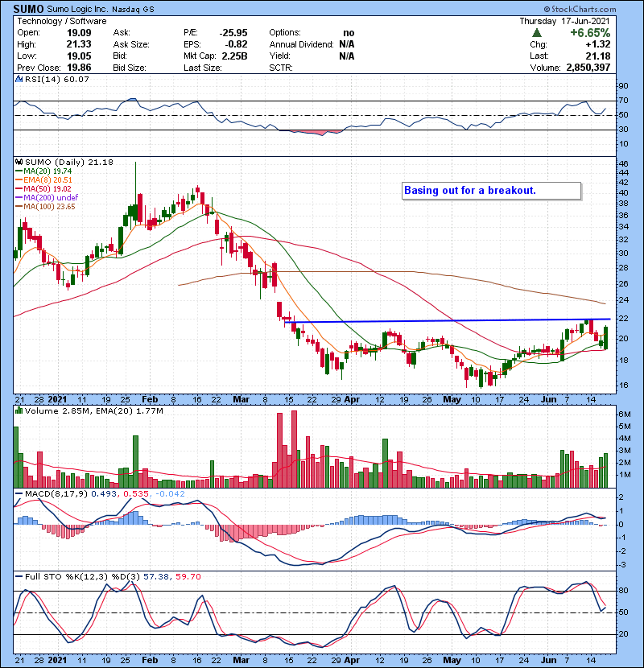Click the green up-arrow change indicator
The width and height of the screenshot is (644, 668).
tap(537, 33)
